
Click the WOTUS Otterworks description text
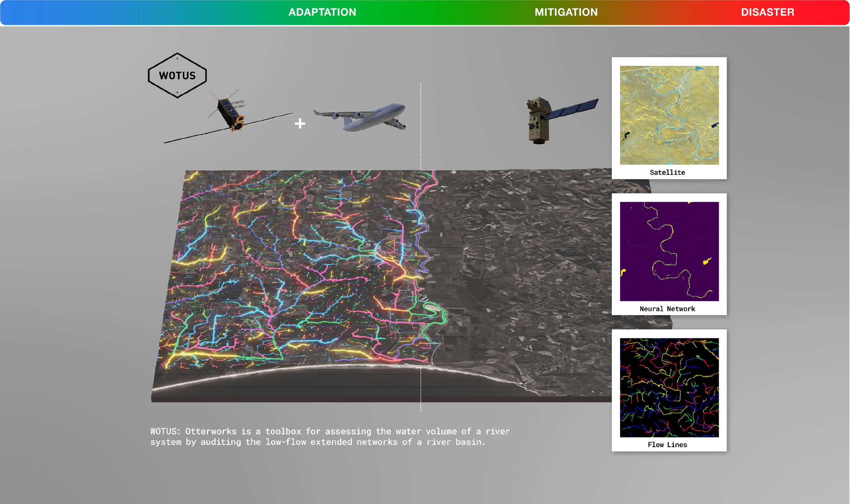(330, 436)
